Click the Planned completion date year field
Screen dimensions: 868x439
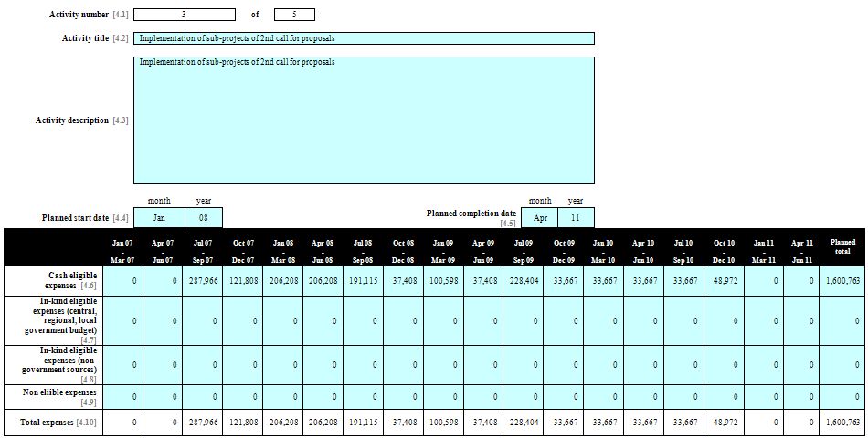(576, 218)
